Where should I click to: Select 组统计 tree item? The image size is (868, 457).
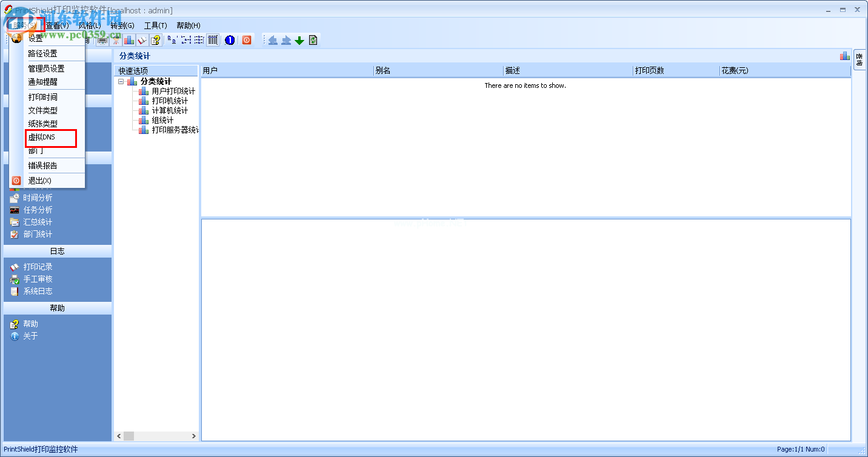pos(162,120)
